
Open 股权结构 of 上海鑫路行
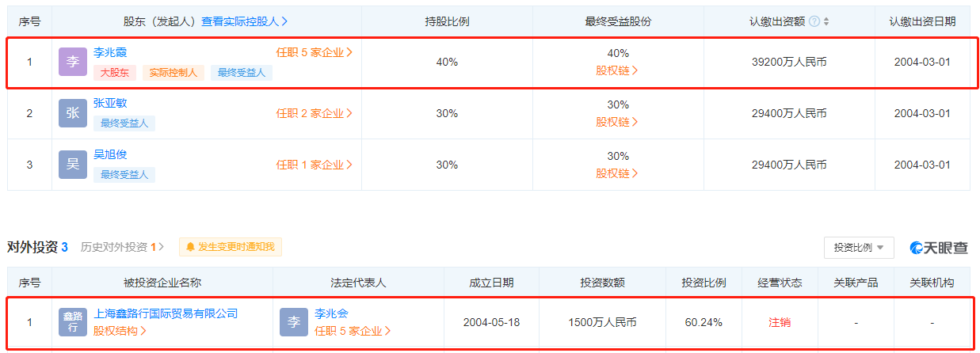click(x=120, y=331)
